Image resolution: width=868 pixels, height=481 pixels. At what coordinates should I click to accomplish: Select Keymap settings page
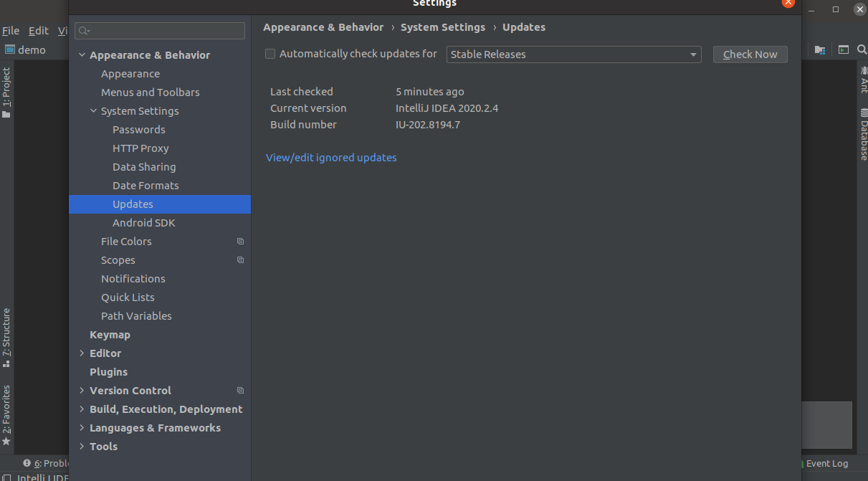click(x=110, y=335)
